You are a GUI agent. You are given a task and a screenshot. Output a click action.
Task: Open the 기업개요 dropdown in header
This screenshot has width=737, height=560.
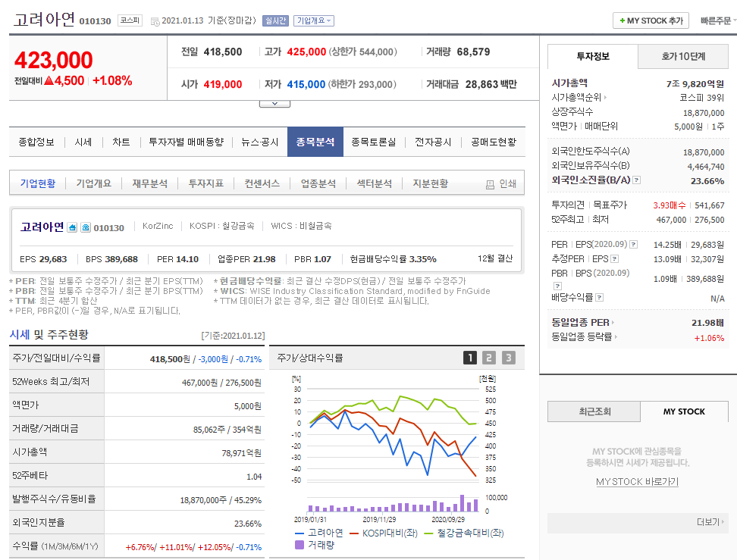[x=314, y=20]
